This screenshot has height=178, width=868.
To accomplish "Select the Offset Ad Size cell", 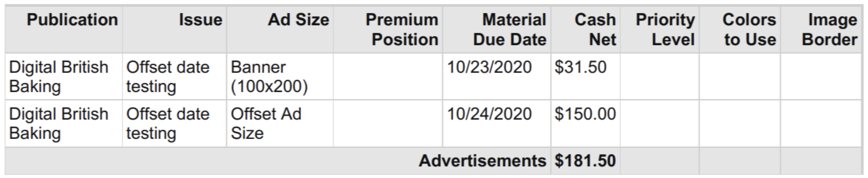I will (x=266, y=124).
